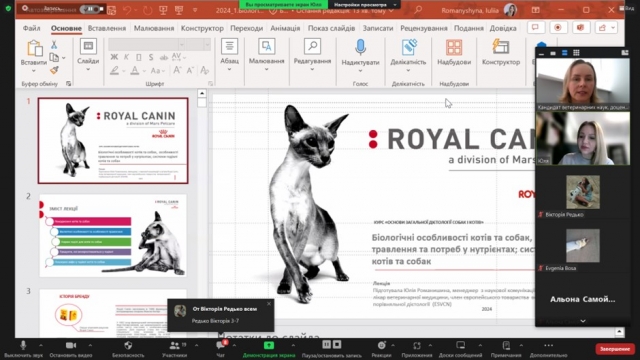Expand audio options arrow next to microphone
Image resolution: width=640 pixels, height=360 pixels.
pyautogui.click(x=40, y=346)
